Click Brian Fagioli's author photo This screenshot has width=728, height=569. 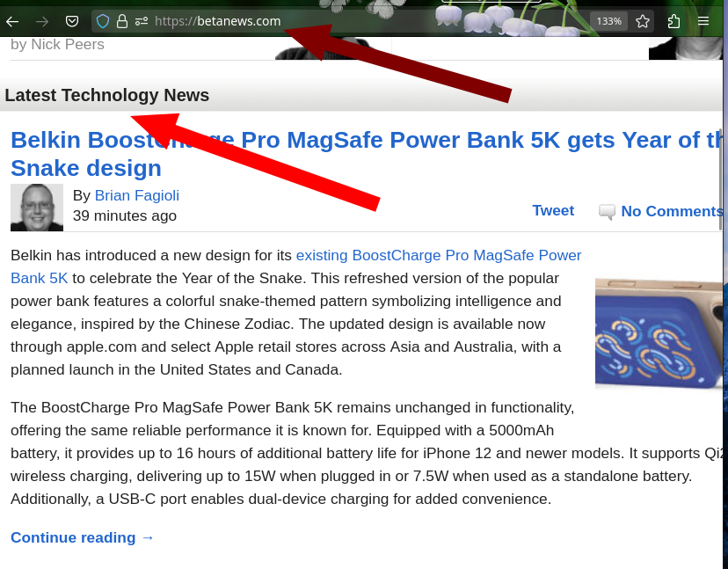(x=37, y=208)
